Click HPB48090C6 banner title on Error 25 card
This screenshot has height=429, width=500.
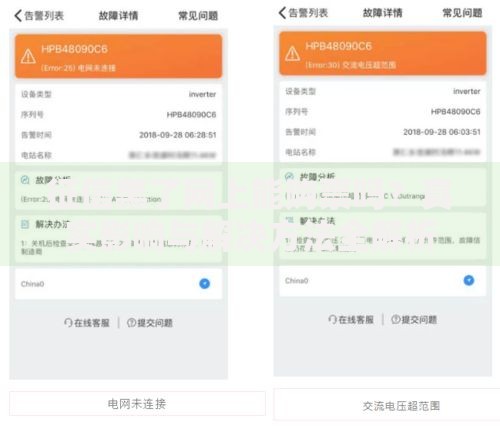click(x=74, y=49)
